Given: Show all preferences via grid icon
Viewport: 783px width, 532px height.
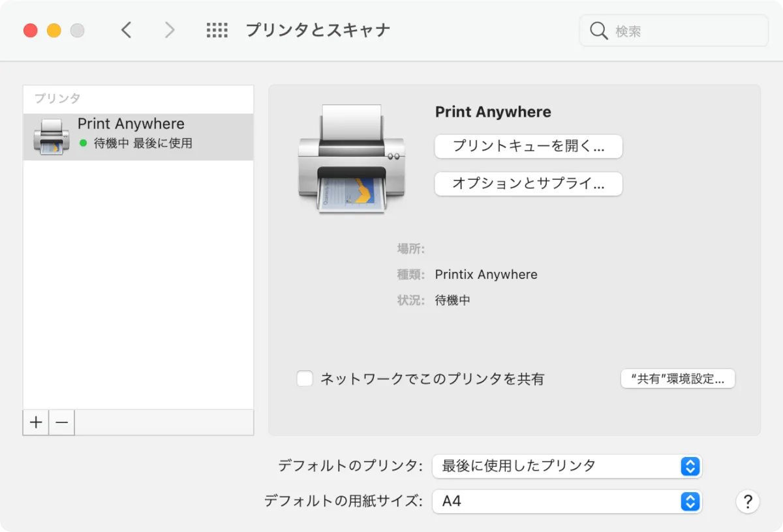Looking at the screenshot, I should pyautogui.click(x=217, y=30).
